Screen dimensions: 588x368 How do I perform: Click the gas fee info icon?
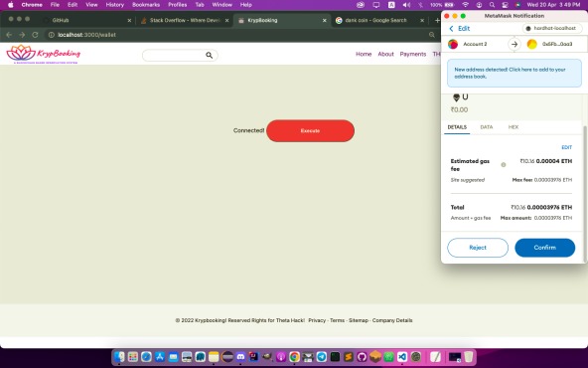click(x=504, y=164)
